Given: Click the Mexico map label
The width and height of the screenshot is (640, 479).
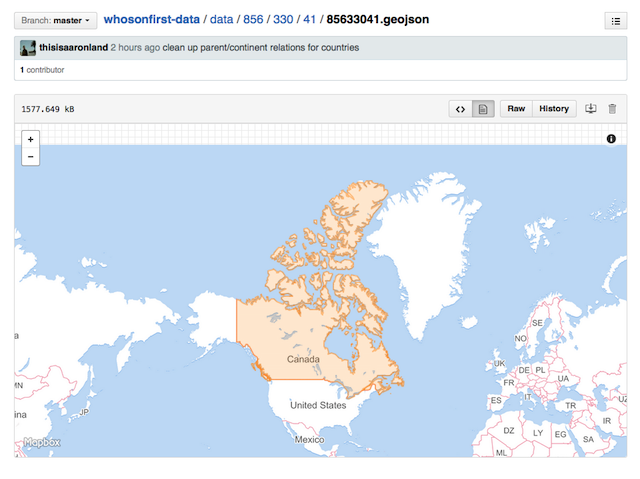Looking at the screenshot, I should pos(309,439).
